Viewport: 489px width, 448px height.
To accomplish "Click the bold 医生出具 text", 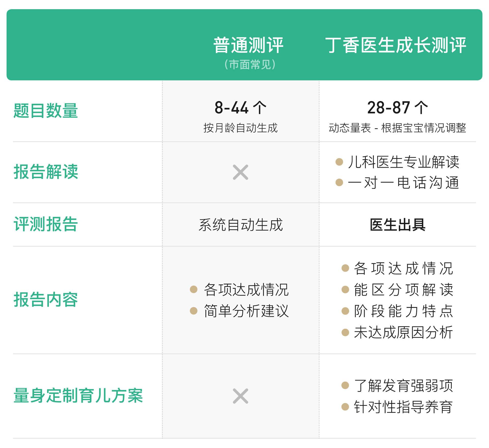I will [398, 225].
